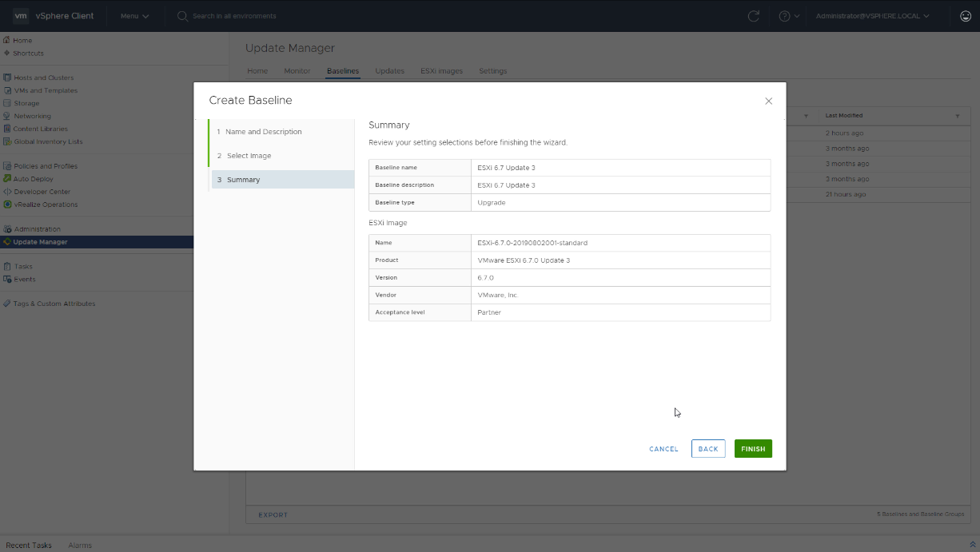Click Export below baselines table
The width and height of the screenshot is (980, 552).
point(273,515)
